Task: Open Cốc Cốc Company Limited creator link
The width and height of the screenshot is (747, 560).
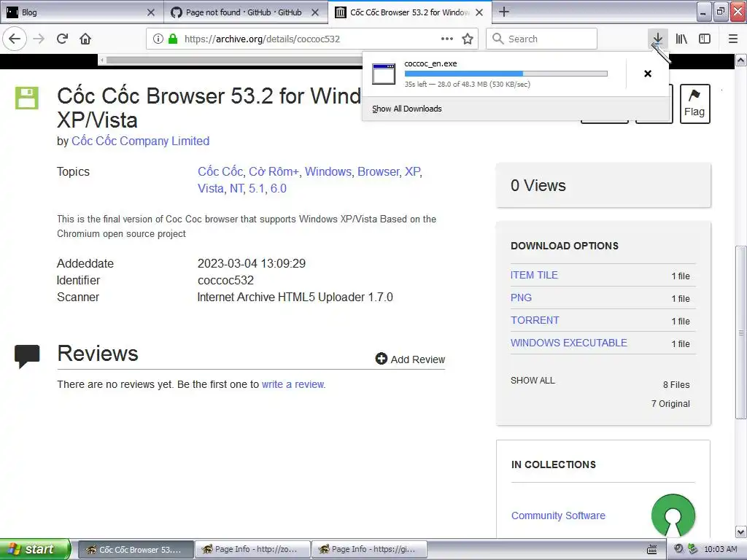Action: (141, 141)
